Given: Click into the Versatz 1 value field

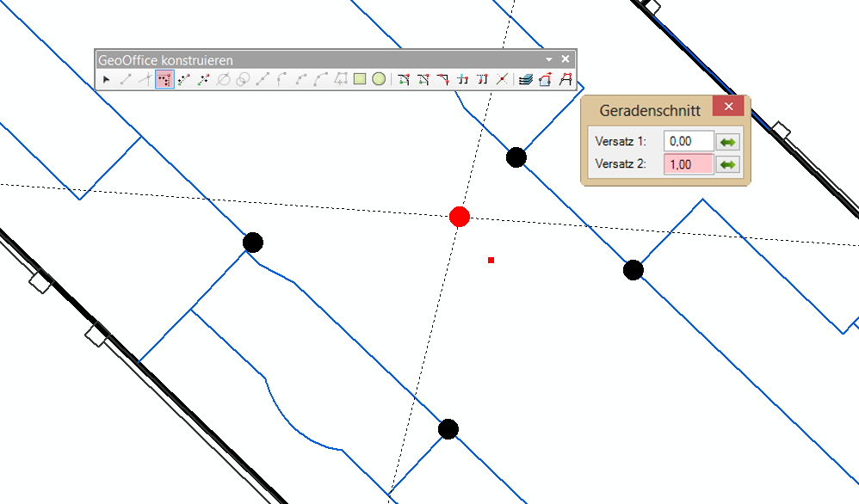Looking at the screenshot, I should [689, 142].
